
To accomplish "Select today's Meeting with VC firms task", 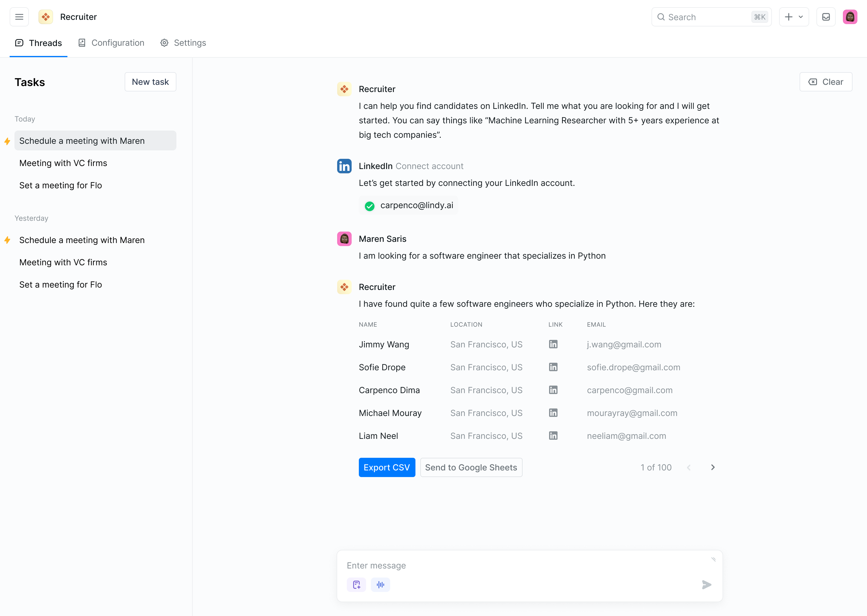I will click(x=64, y=163).
